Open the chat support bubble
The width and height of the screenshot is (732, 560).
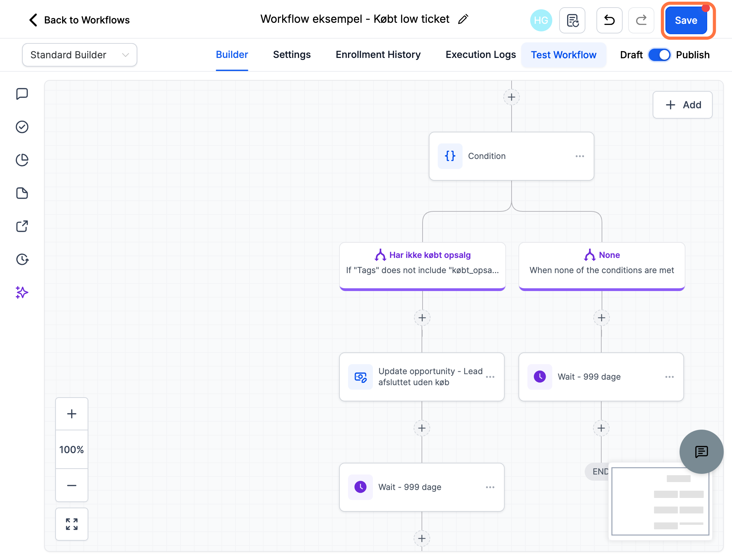click(701, 451)
